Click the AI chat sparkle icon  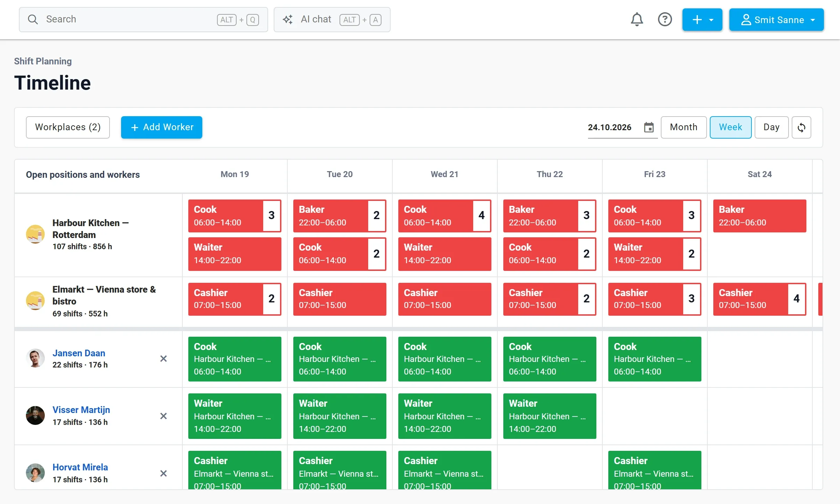coord(288,20)
